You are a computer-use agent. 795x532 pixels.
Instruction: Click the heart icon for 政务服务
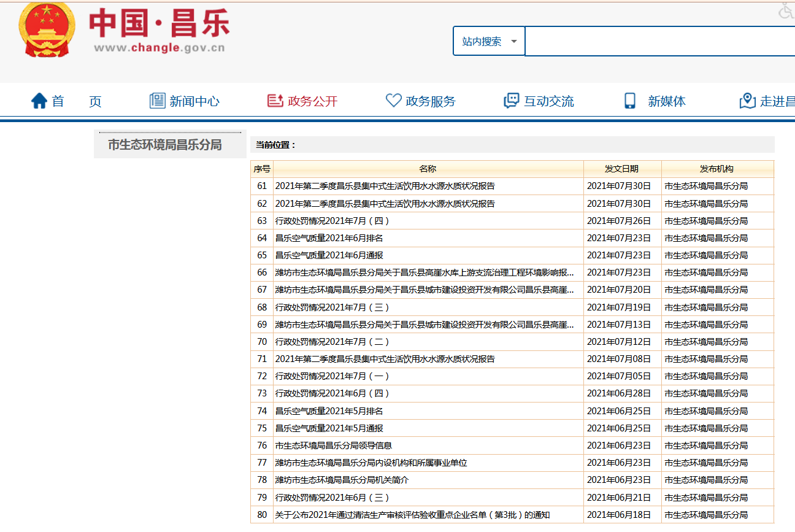tap(393, 101)
